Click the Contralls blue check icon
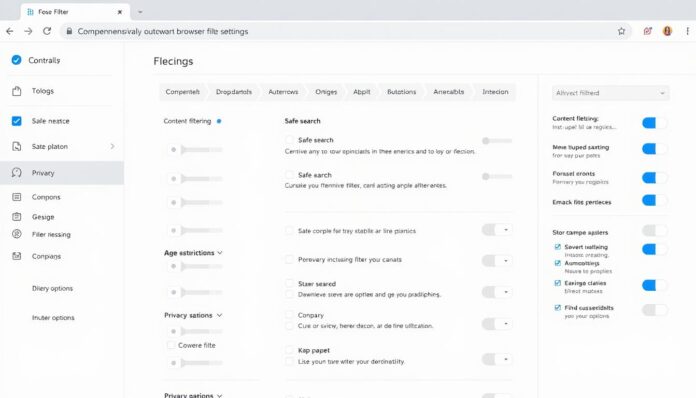This screenshot has height=398, width=696. [16, 60]
